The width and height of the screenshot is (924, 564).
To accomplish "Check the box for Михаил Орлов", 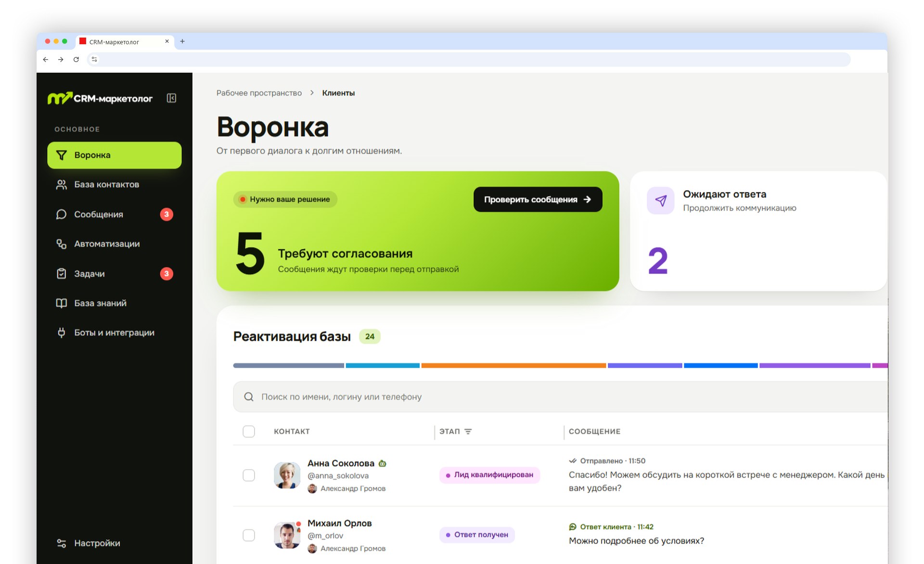I will (x=249, y=535).
